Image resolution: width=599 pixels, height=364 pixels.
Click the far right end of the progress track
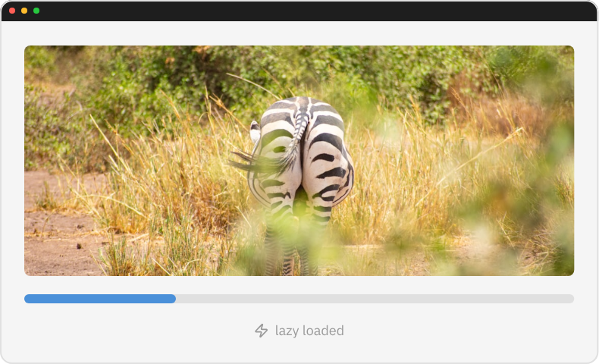(571, 299)
